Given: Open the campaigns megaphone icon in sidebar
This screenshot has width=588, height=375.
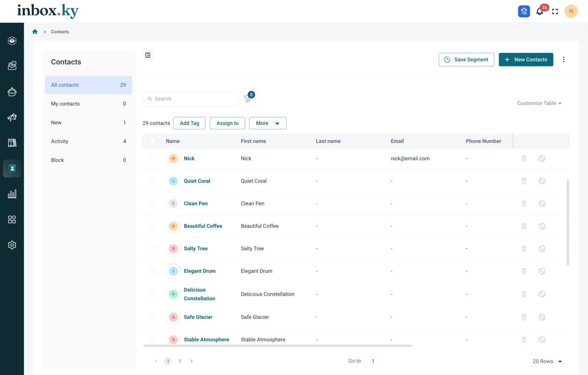Looking at the screenshot, I should pos(12,117).
